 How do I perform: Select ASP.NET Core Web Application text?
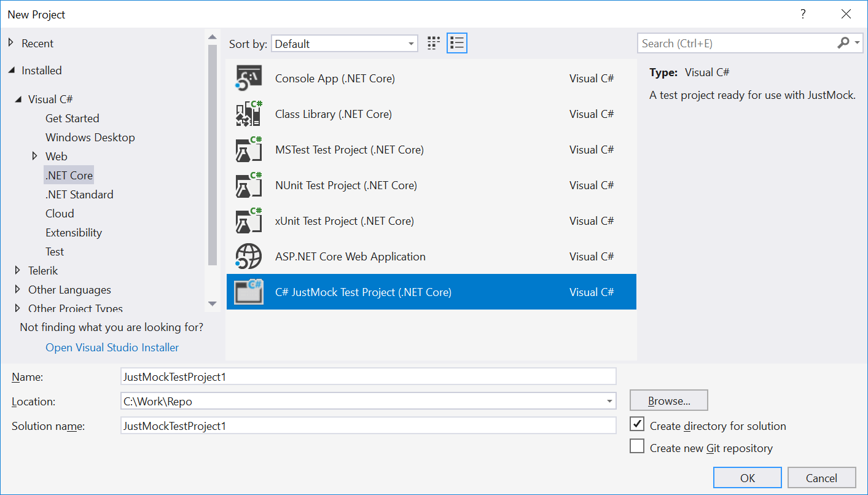pyautogui.click(x=350, y=256)
